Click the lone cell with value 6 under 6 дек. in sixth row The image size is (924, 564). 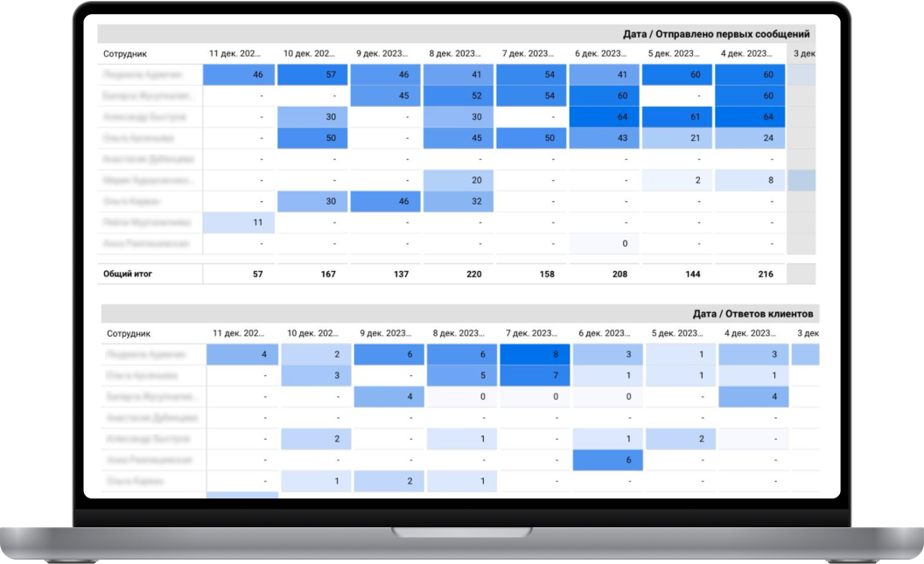tap(607, 460)
